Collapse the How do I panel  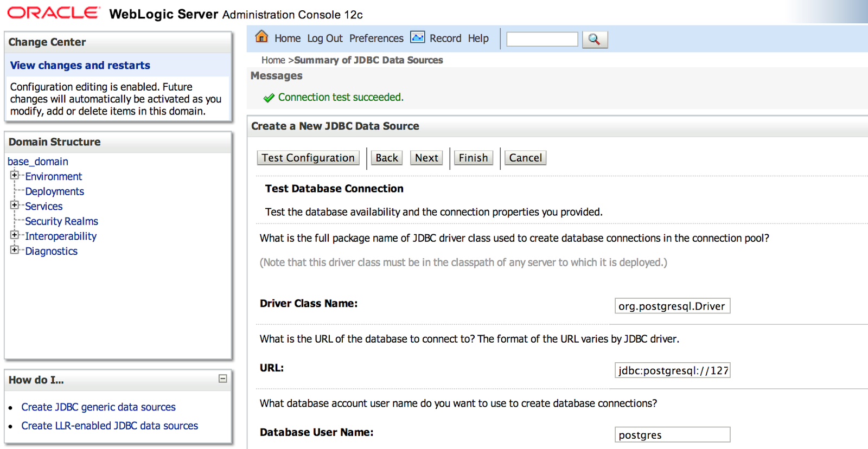[223, 379]
